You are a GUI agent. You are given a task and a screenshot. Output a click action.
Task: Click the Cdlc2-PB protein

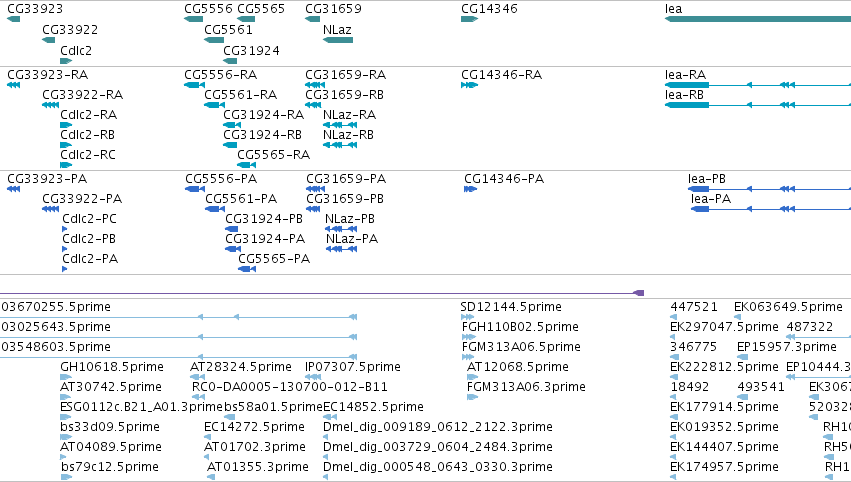tap(89, 239)
